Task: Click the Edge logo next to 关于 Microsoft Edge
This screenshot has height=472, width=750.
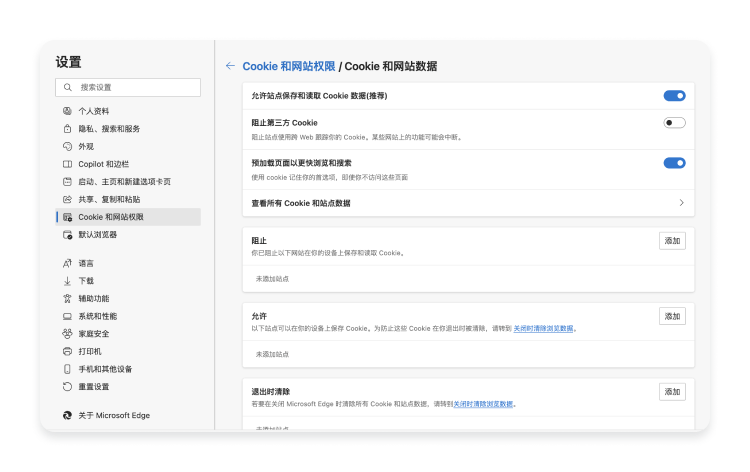Action: coord(67,415)
